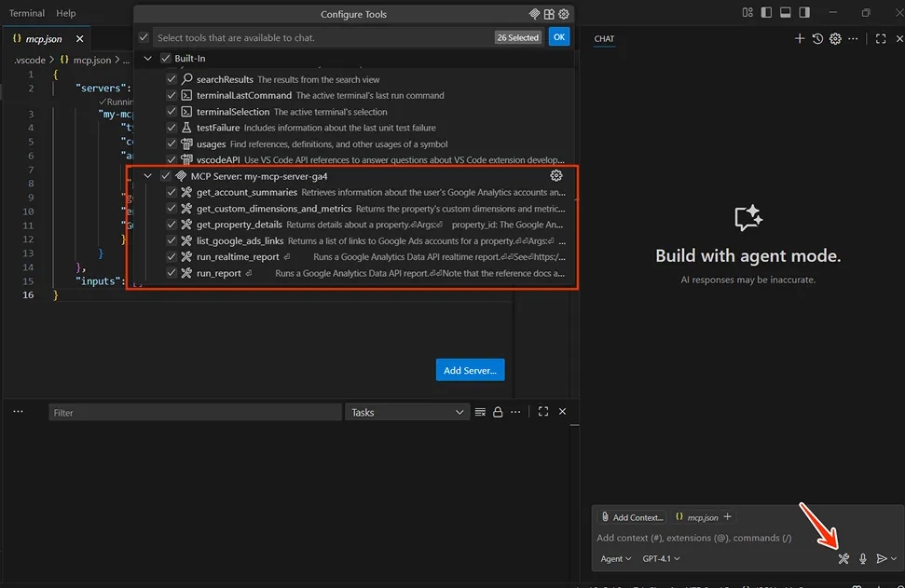Click the plus beside the mcp.json context chip
The width and height of the screenshot is (905, 588).
(727, 516)
